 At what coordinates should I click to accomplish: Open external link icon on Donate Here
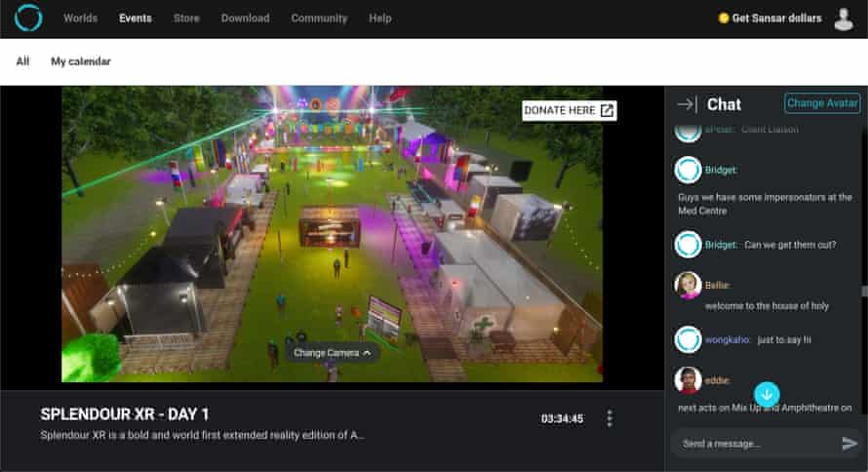point(607,110)
